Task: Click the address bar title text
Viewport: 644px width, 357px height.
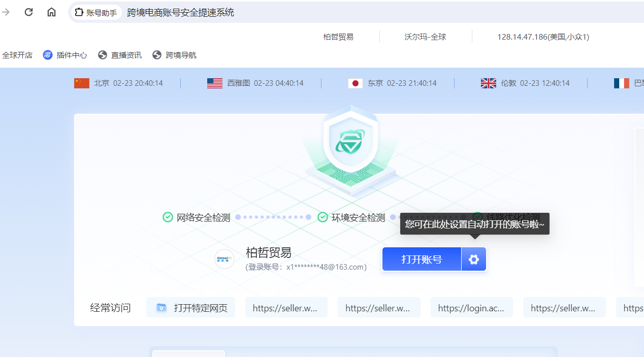Action: 180,12
